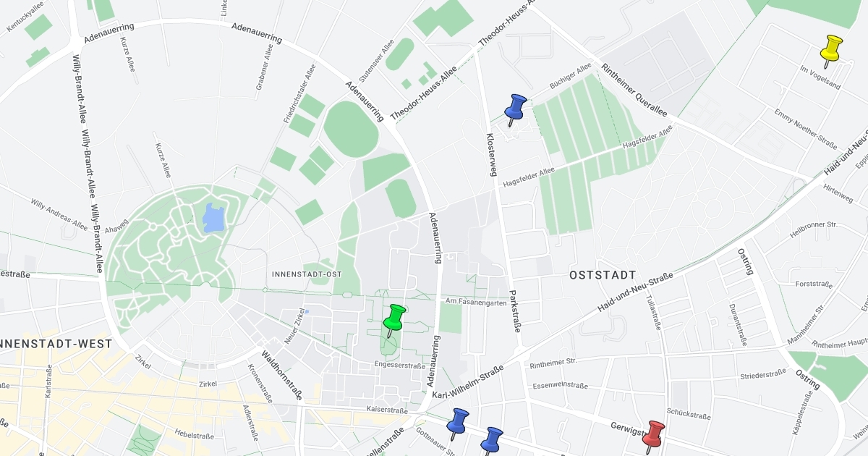Click the OSTSTADT district label
The image size is (868, 456).
pos(603,275)
